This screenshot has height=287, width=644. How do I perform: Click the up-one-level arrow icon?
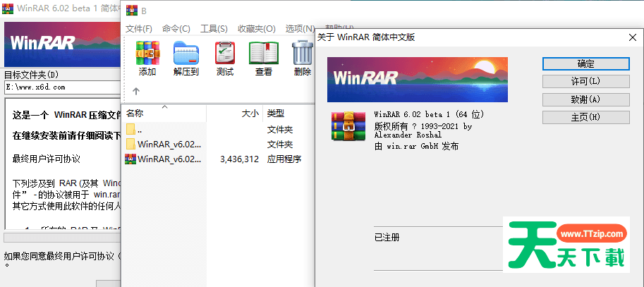136,91
